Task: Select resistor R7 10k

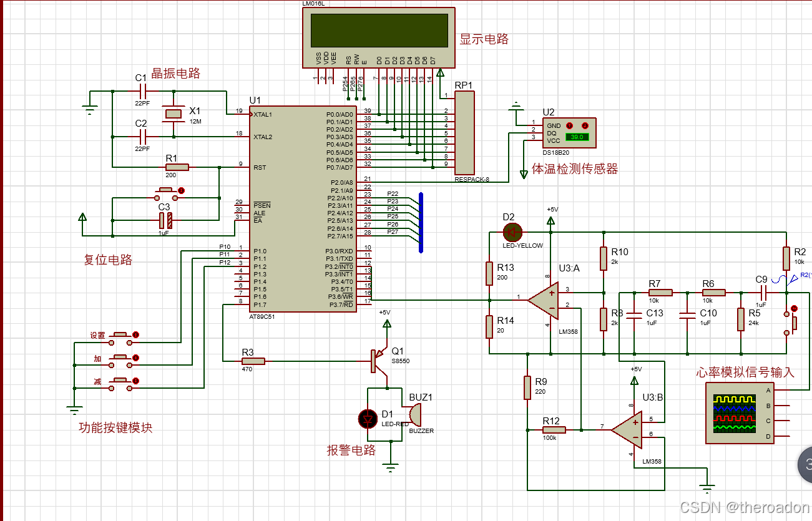Action: tap(660, 292)
